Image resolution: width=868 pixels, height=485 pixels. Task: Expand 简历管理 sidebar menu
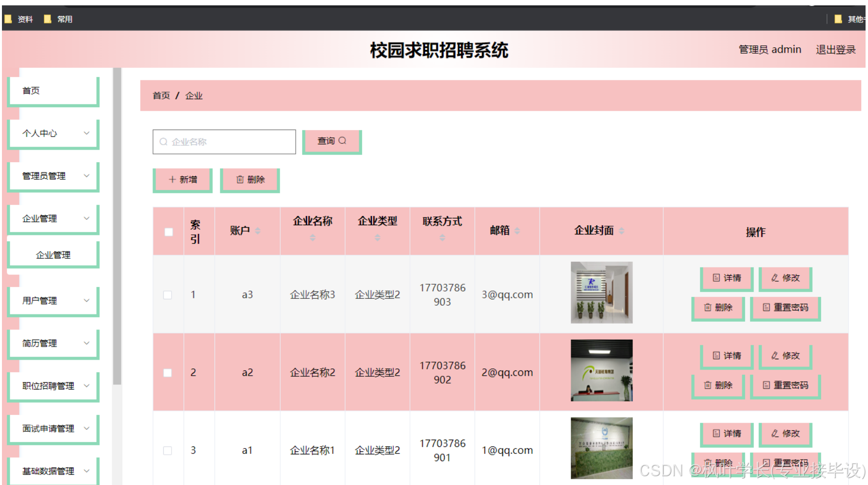coord(53,344)
